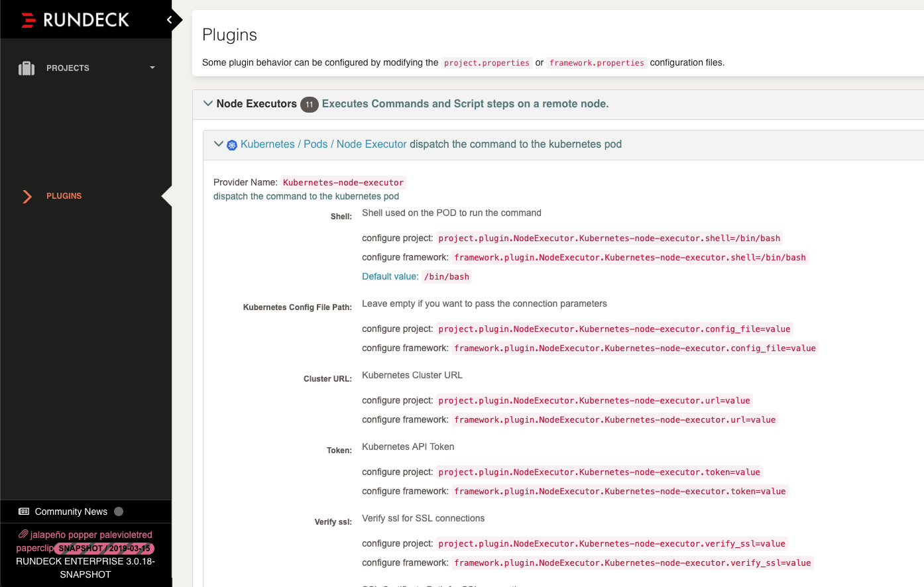
Task: Click the Kubernetes-node-executor provider name badge
Action: pos(343,182)
